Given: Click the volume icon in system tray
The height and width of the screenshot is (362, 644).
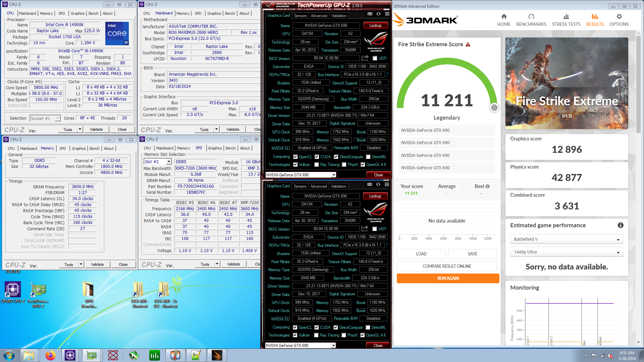Looking at the screenshot, I should (610, 356).
